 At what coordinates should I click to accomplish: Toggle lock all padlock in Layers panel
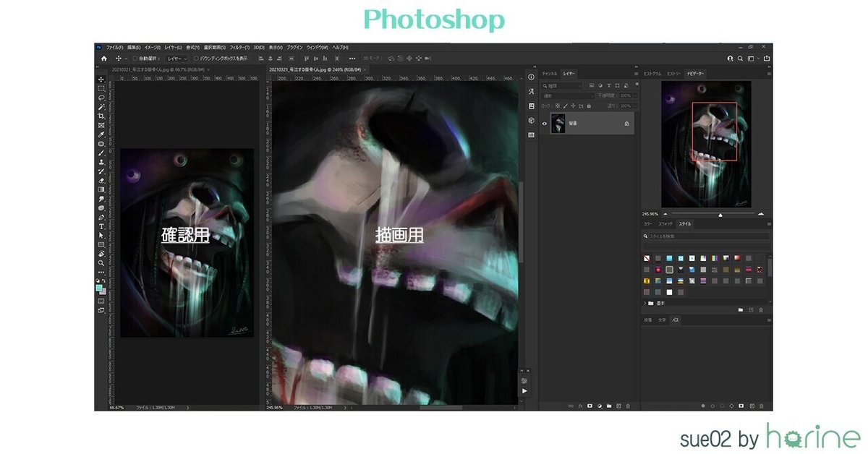(589, 106)
